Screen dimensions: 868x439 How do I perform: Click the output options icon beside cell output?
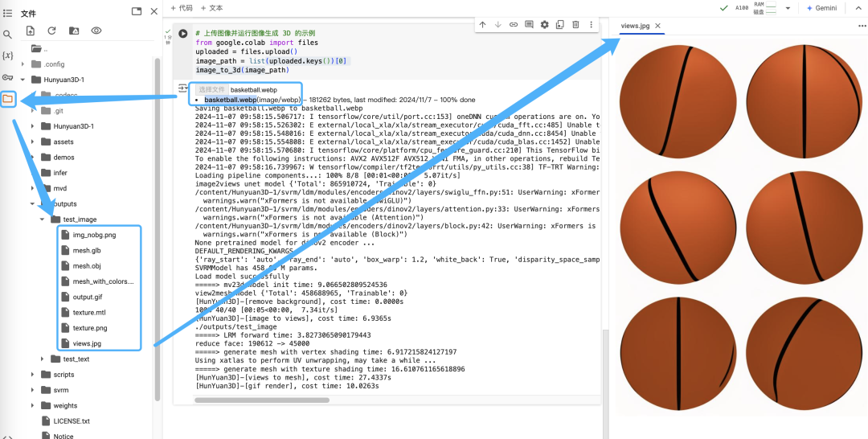point(182,88)
